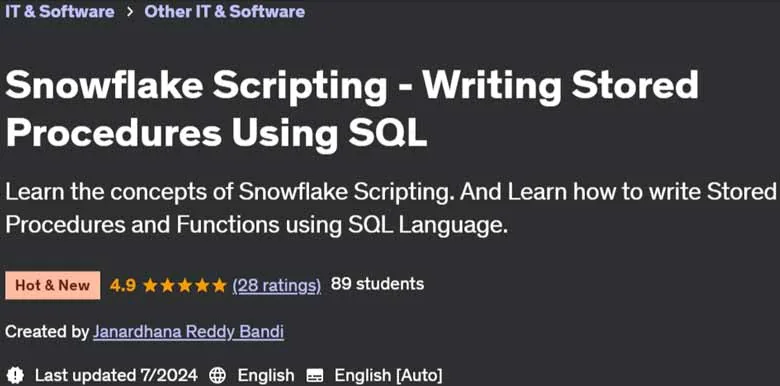Click the 4.9 rating score
Screen dimensions: 780x386
pos(123,285)
